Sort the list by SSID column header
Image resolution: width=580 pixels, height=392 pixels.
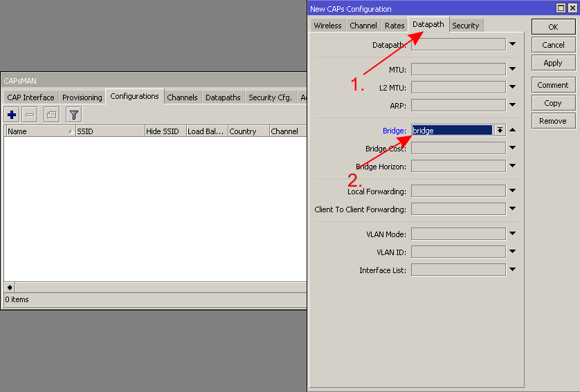[109, 131]
